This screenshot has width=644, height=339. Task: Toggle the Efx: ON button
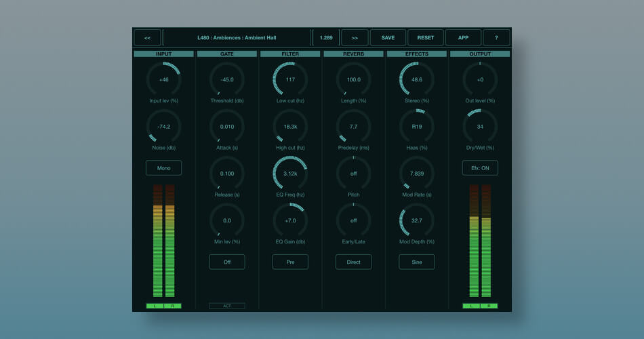coord(480,167)
